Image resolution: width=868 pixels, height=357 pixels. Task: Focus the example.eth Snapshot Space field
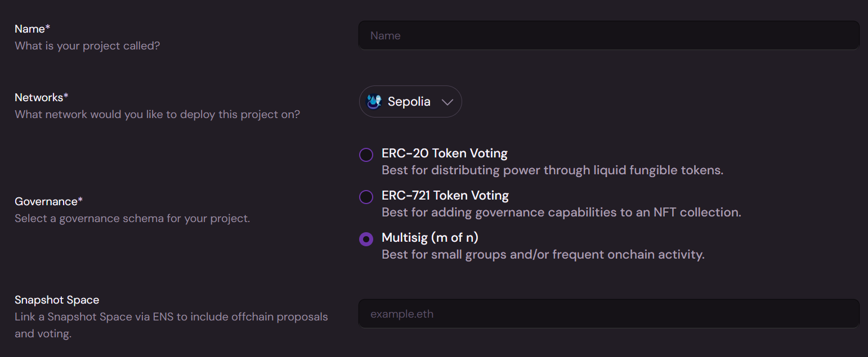point(609,314)
